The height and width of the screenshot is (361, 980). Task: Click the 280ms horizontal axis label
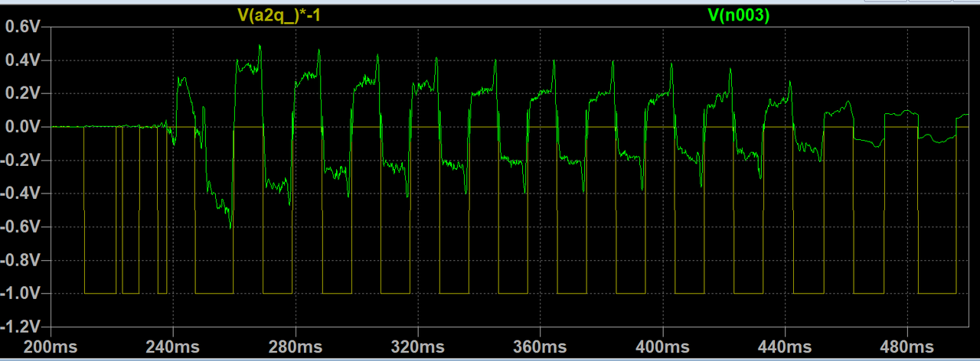(295, 346)
